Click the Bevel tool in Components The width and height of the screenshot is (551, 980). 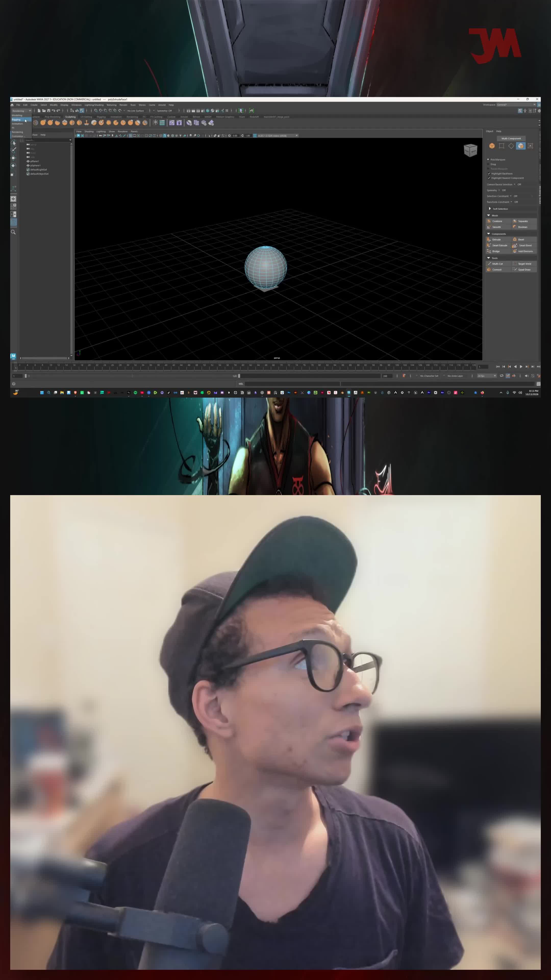pyautogui.click(x=524, y=240)
